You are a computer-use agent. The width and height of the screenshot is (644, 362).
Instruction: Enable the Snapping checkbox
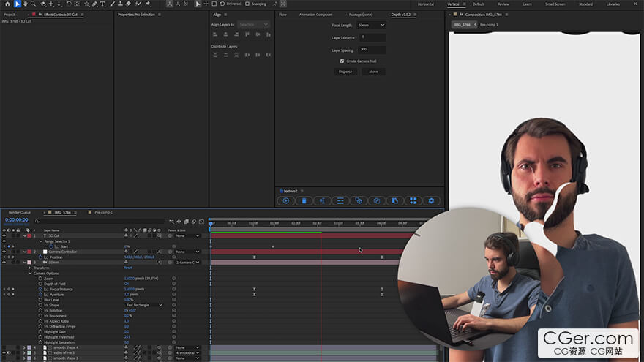pyautogui.click(x=247, y=4)
